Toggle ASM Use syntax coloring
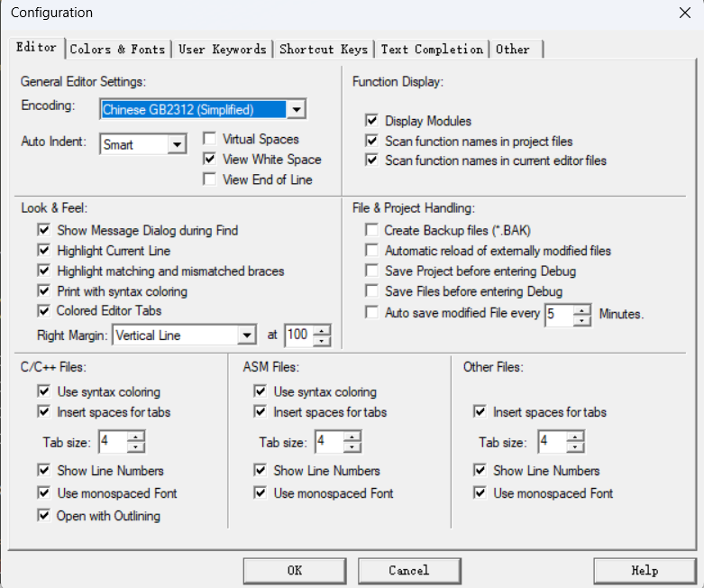This screenshot has height=588, width=704. tap(261, 391)
